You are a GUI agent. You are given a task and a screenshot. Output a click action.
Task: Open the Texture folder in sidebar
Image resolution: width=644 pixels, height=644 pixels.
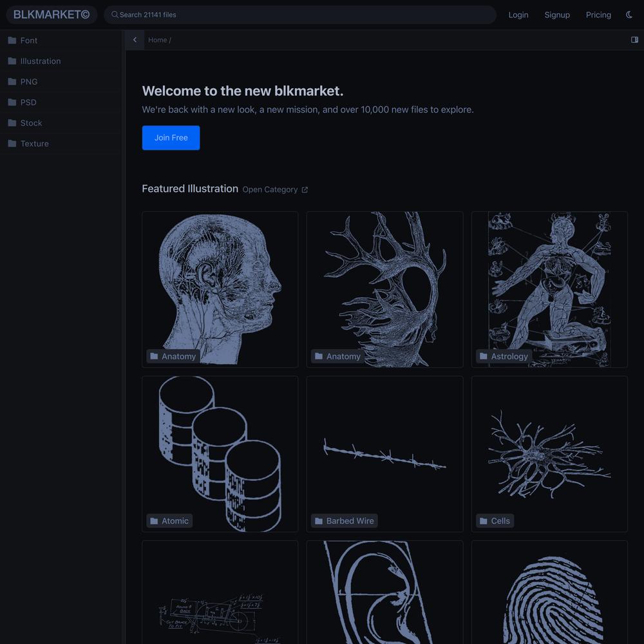61,144
